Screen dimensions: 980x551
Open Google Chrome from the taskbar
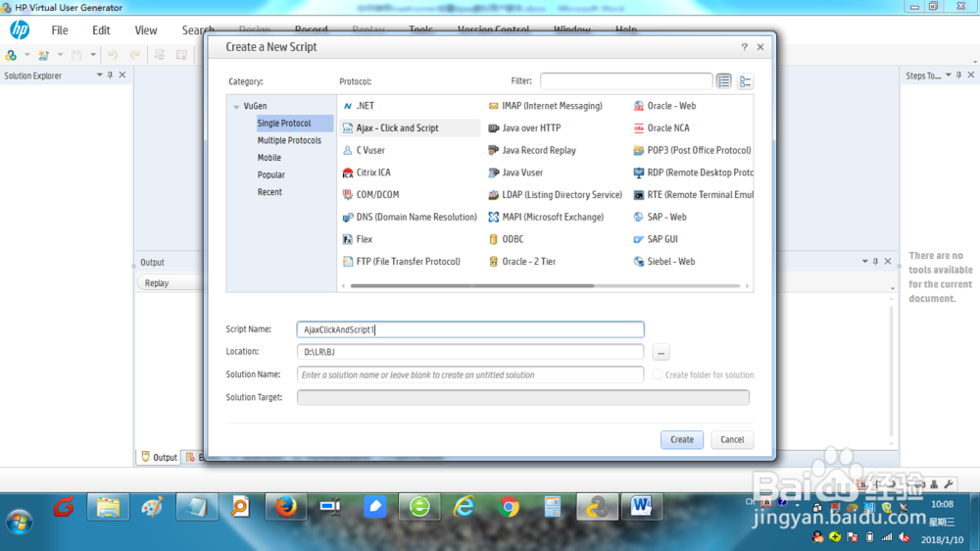point(510,507)
